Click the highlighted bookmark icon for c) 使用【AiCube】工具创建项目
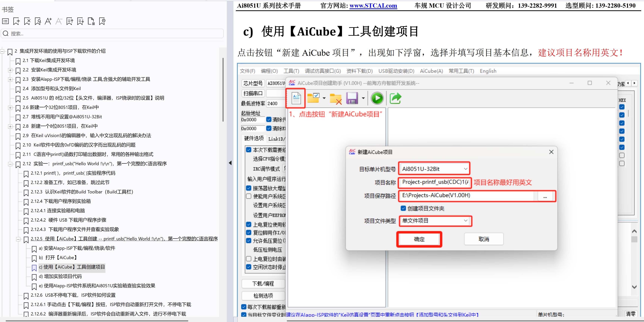The height and width of the screenshot is (322, 644). pos(34,268)
